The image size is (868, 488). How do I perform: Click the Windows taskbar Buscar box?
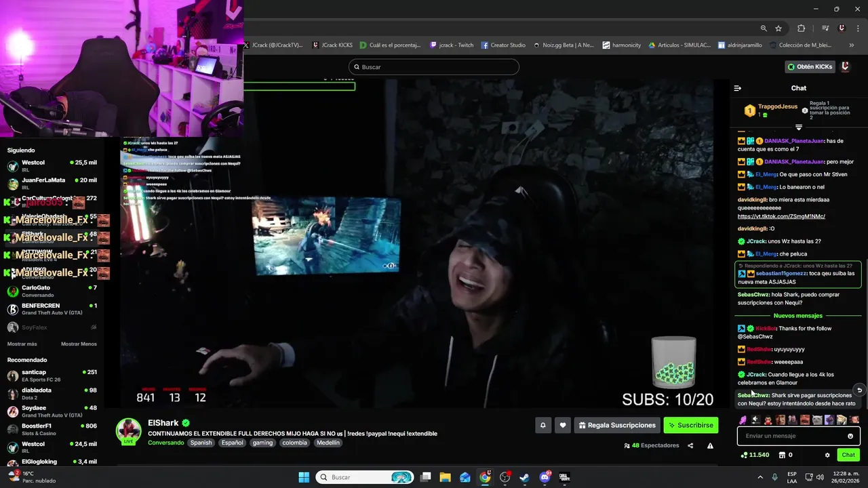(366, 477)
